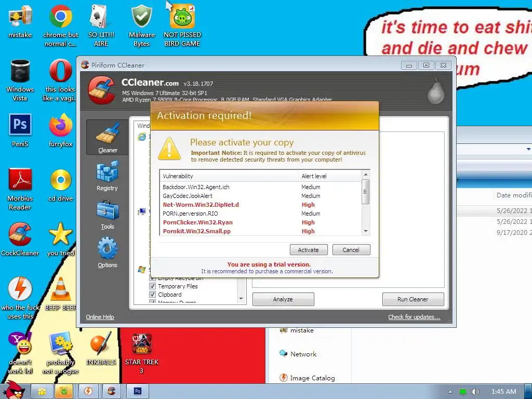Viewport: 532px width, 399px height.
Task: Open the PeniS Photoshop desktop icon
Action: [x=20, y=130]
